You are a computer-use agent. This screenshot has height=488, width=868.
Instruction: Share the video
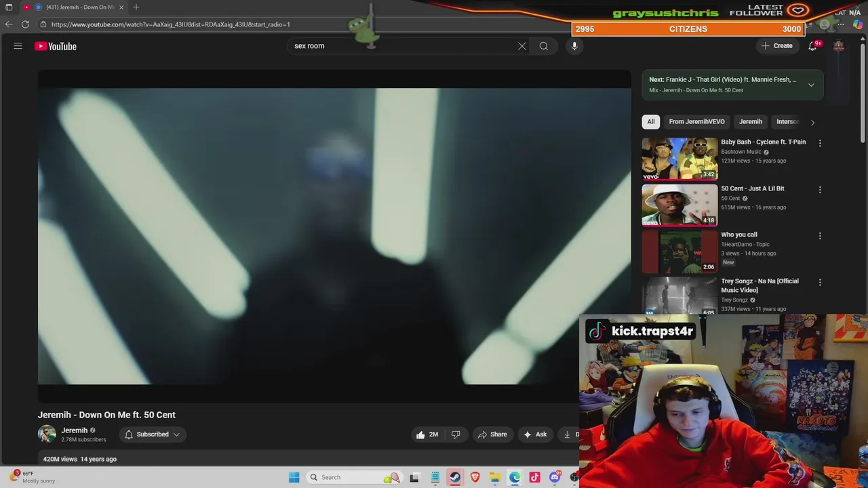(x=492, y=434)
